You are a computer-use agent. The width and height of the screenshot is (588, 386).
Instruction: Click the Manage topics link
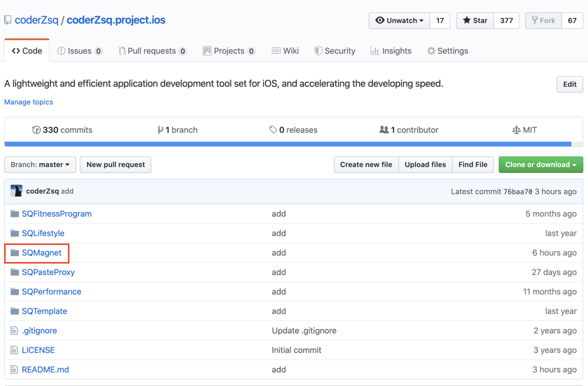click(28, 102)
